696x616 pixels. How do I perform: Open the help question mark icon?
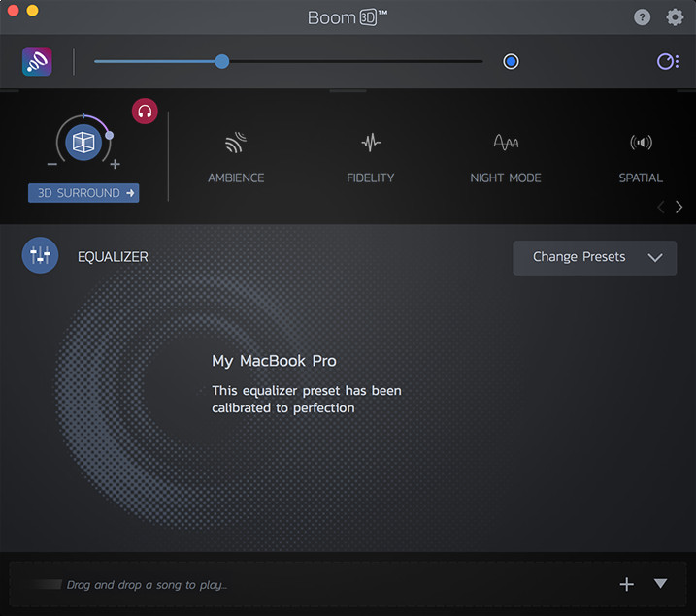(642, 17)
